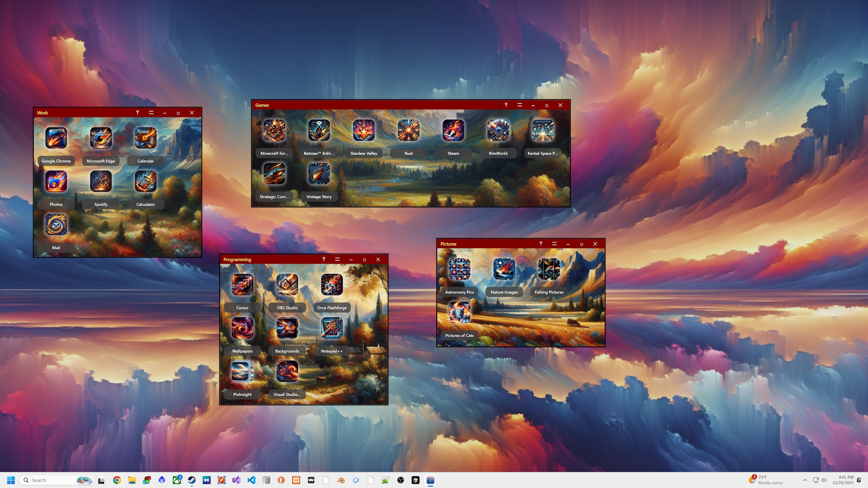Open Spotify from the Work window
This screenshot has width=868, height=488.
101,181
